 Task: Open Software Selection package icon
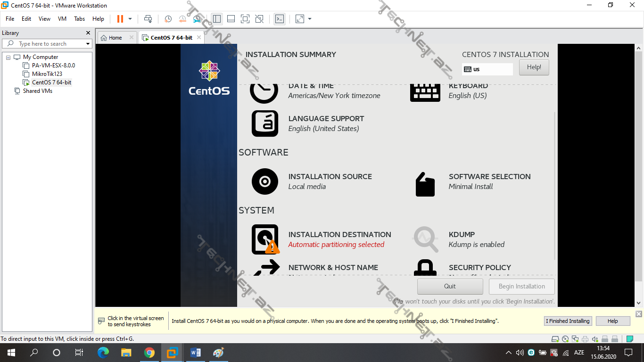[425, 184]
